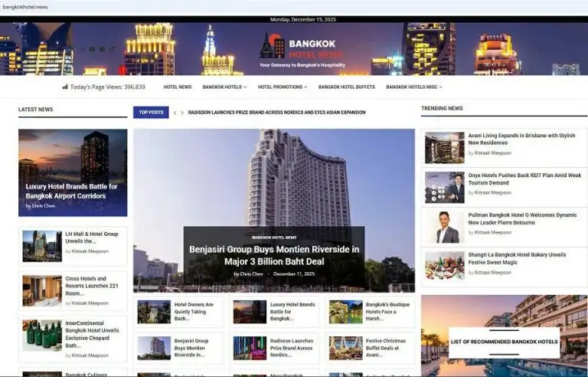Click Avani Living Expands article thumbnail
This screenshot has height=377, width=588.
[x=445, y=147]
